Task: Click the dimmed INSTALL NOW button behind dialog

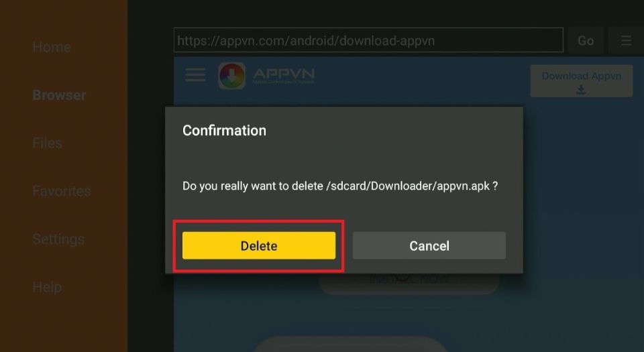Action: pyautogui.click(x=409, y=283)
